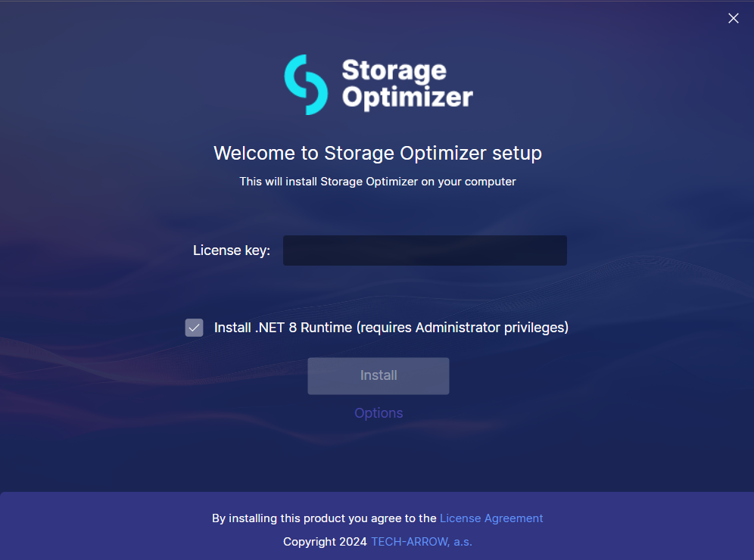754x560 pixels.
Task: Click the Storage Optimizer logo icon
Action: (306, 85)
